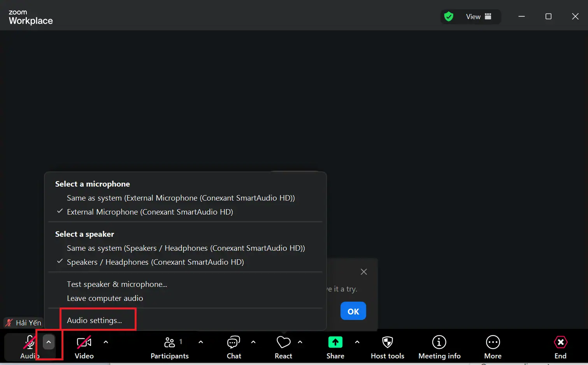End the meeting
The image size is (588, 365).
pos(560,347)
